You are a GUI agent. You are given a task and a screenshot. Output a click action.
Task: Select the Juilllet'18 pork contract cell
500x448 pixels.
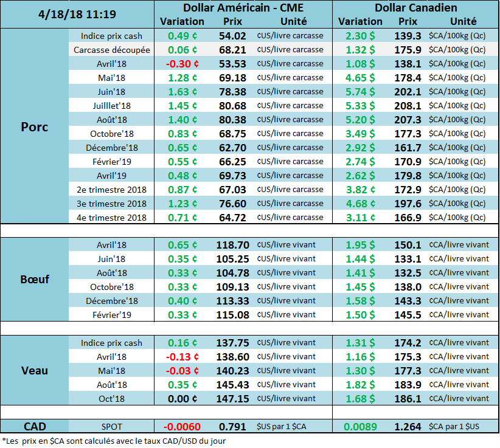111,106
